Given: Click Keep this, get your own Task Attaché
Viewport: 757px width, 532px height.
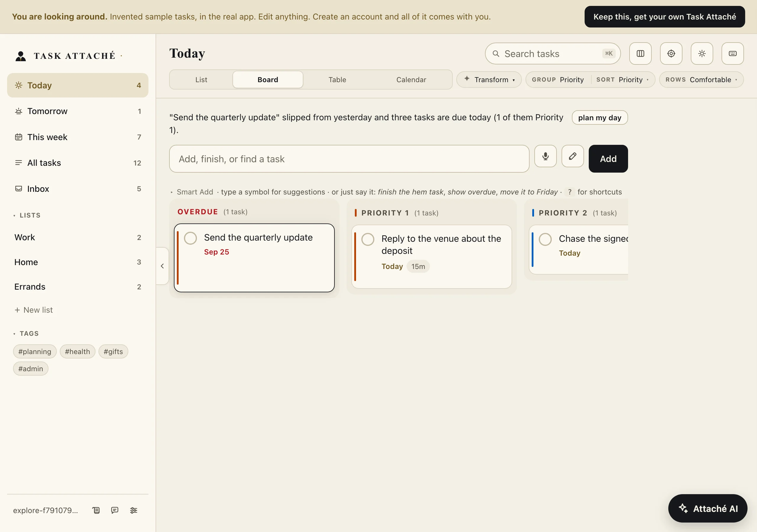Looking at the screenshot, I should 664,17.
